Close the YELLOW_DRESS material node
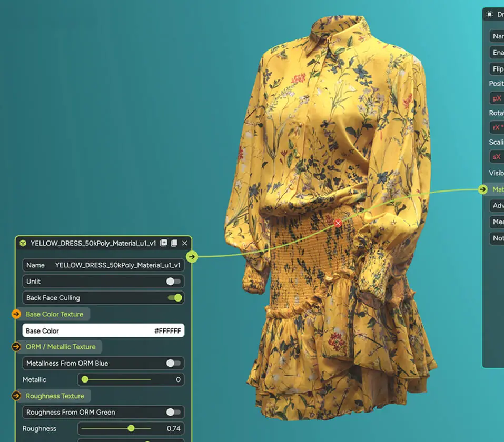The image size is (504, 442). coord(184,243)
